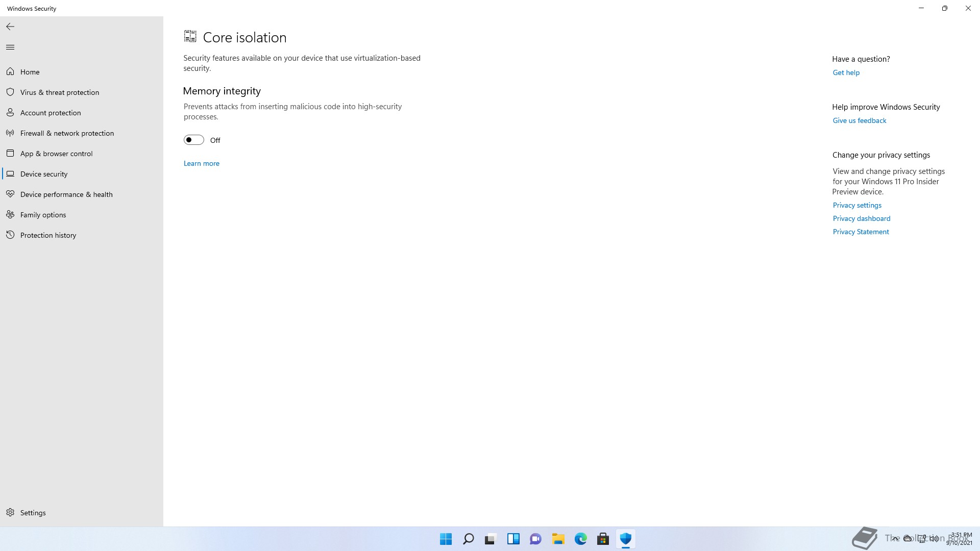Click Get help link
This screenshot has width=980, height=551.
pos(846,72)
